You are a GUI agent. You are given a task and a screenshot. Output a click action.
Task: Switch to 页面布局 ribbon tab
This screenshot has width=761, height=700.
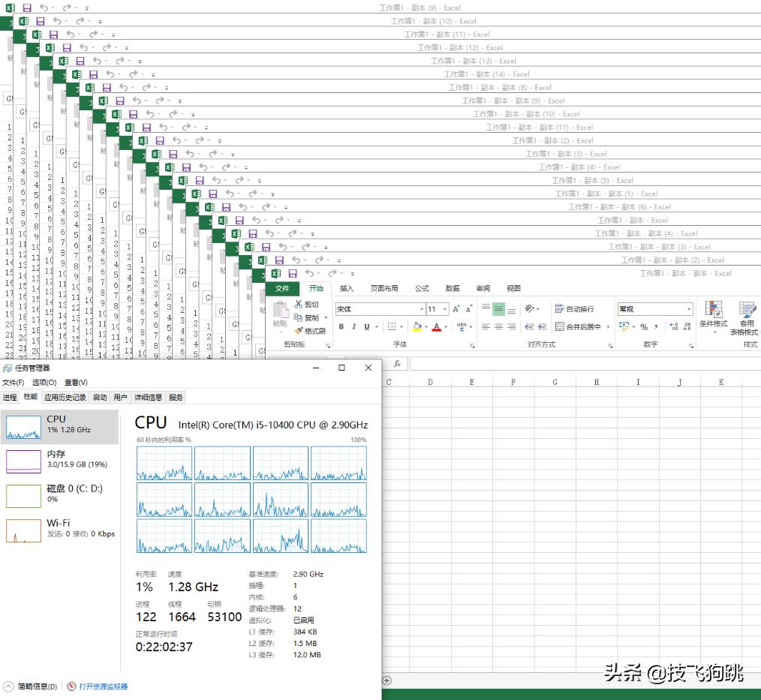tap(384, 288)
